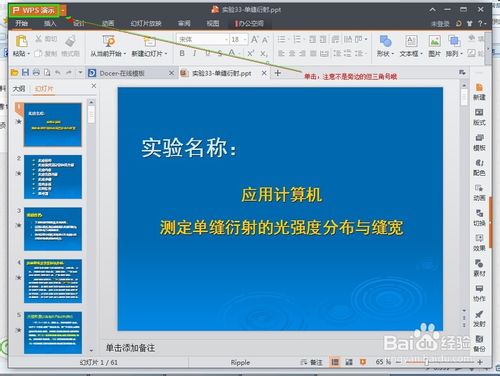The image size is (500, 376).
Task: Switch to slide sorter view icon
Action: pos(349,362)
